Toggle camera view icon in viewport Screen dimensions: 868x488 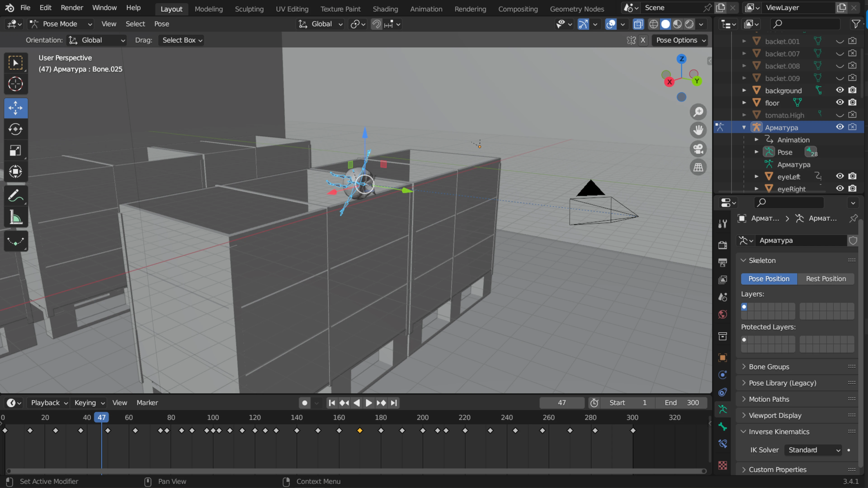point(698,149)
